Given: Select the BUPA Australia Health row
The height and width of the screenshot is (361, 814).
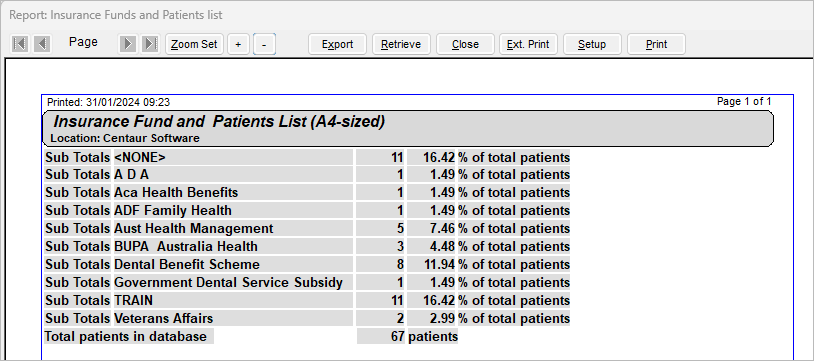Looking at the screenshot, I should [307, 247].
